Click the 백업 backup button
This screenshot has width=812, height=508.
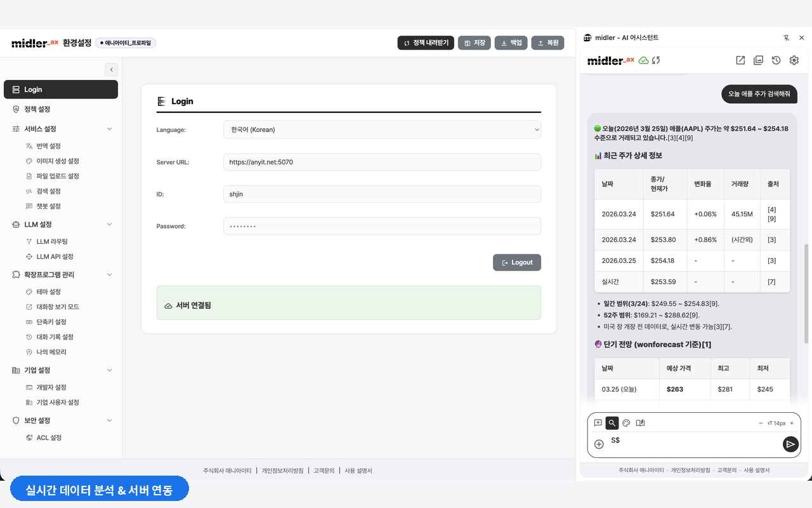click(511, 43)
